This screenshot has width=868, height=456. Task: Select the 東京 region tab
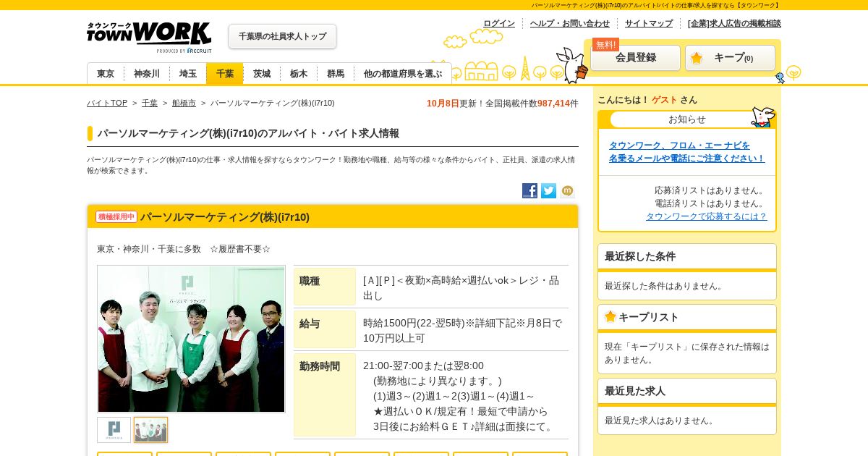click(x=106, y=74)
